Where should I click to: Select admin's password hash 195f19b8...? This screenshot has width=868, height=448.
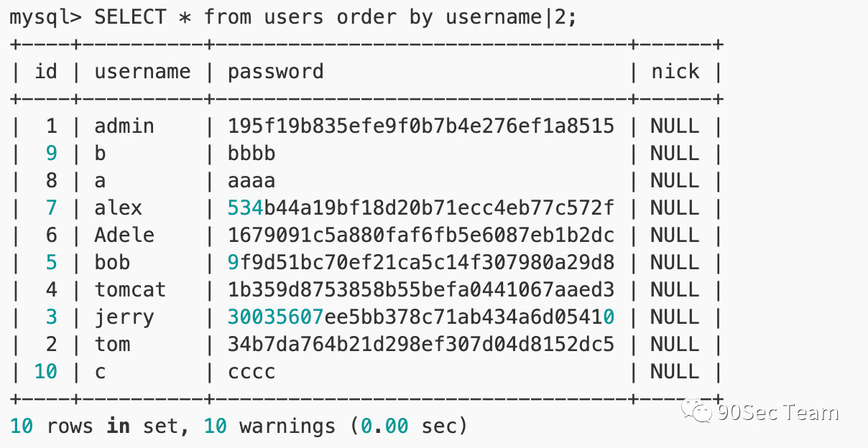[421, 126]
